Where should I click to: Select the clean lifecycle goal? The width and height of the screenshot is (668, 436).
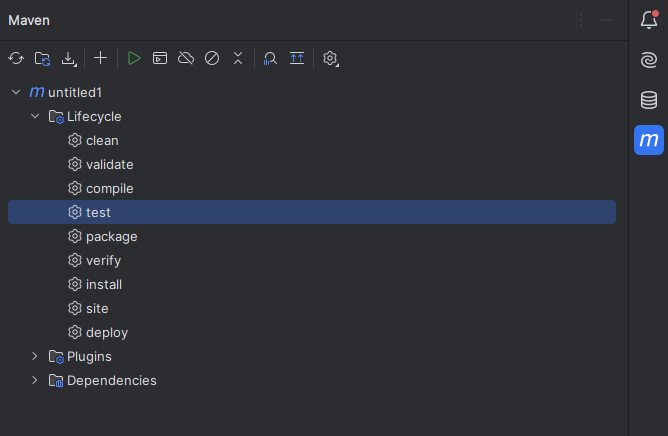(x=102, y=140)
